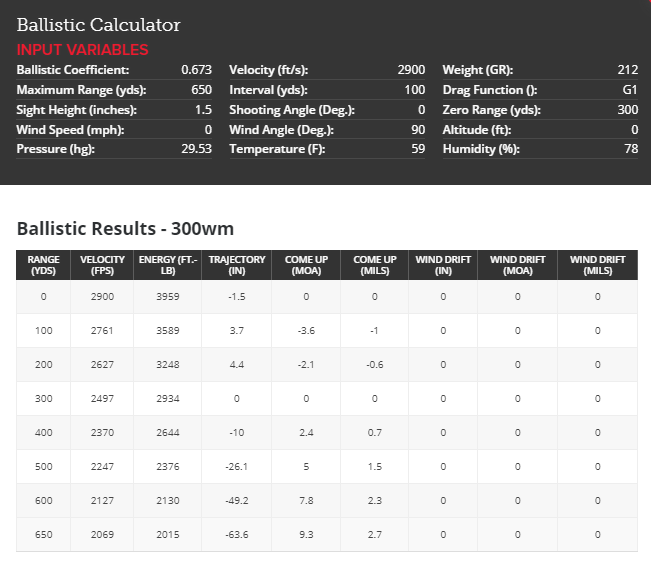Viewport: 651px width, 562px height.
Task: Select the Energy (FT.-LB) column header
Action: (x=168, y=265)
